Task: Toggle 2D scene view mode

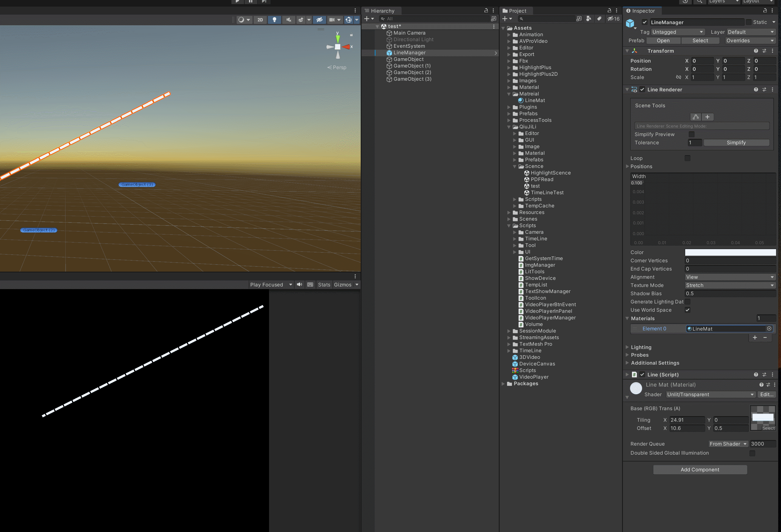Action: [x=260, y=20]
